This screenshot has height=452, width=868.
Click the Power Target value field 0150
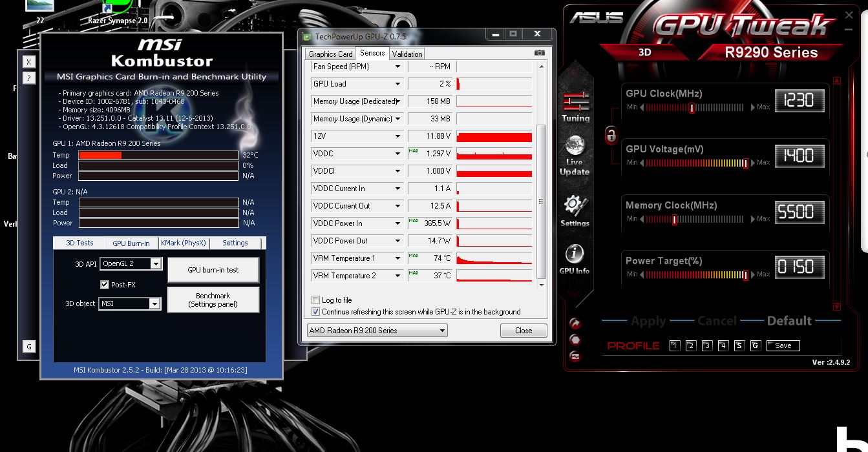tap(799, 267)
